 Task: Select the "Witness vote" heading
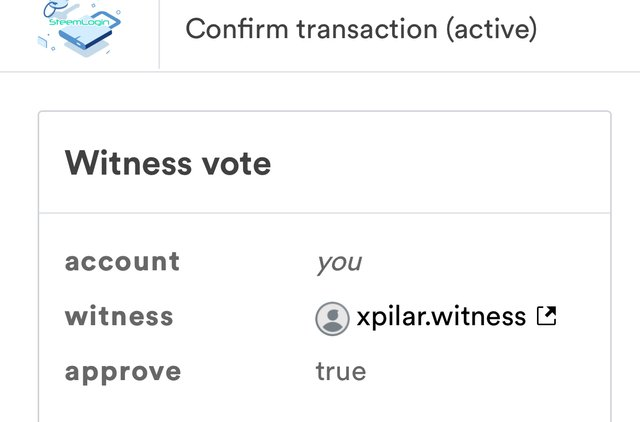168,163
